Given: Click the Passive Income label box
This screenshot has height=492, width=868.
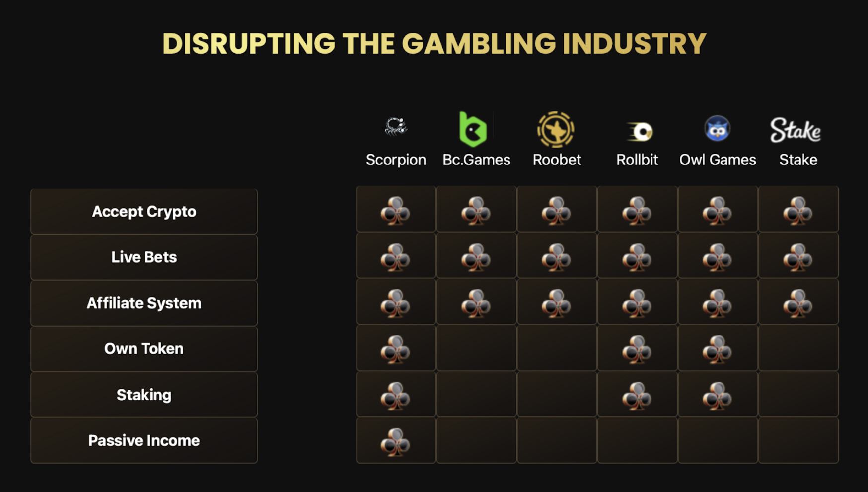Looking at the screenshot, I should pos(144,441).
